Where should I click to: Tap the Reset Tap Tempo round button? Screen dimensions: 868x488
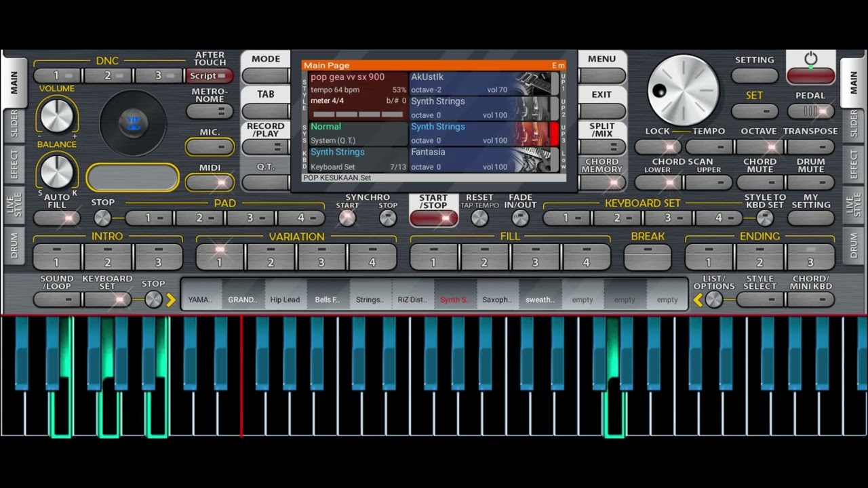pos(479,218)
